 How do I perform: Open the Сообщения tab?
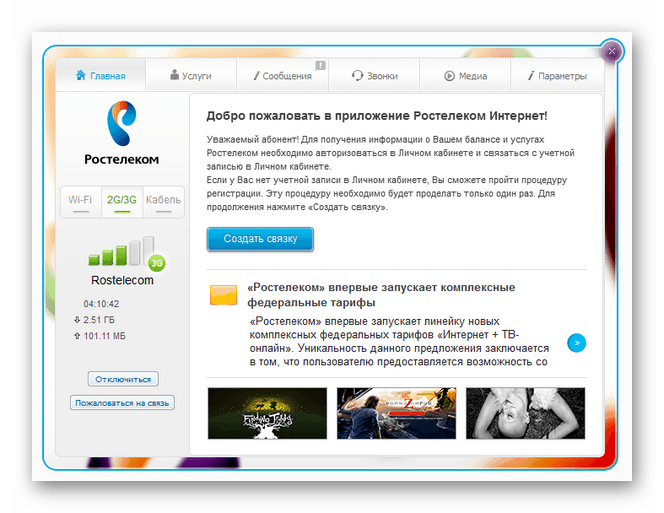283,75
